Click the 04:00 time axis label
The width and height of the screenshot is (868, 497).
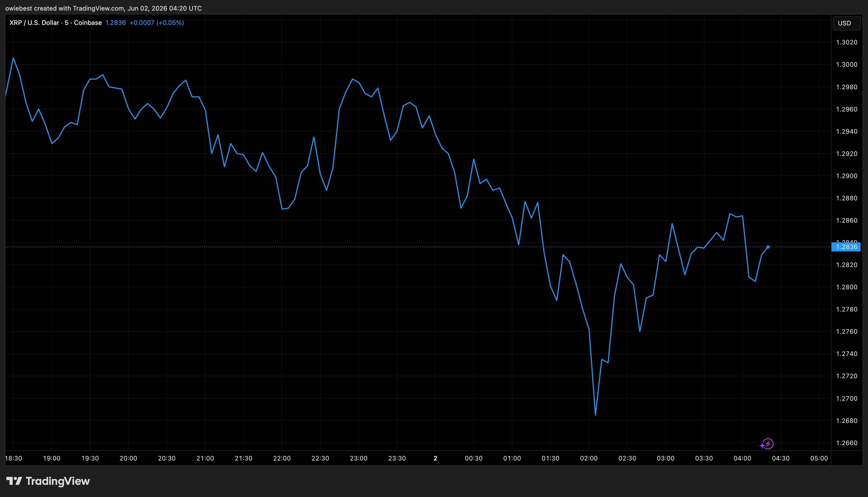click(742, 458)
